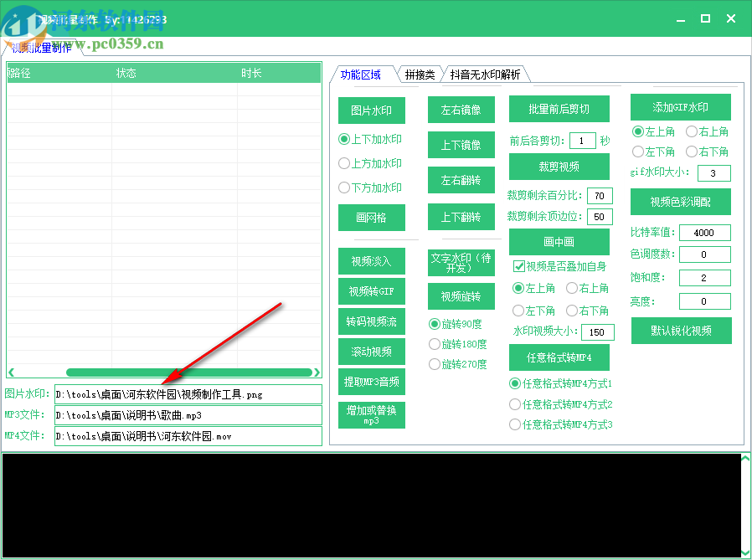Click the list scroll-right arrow
This screenshot has width=752, height=560.
click(317, 372)
